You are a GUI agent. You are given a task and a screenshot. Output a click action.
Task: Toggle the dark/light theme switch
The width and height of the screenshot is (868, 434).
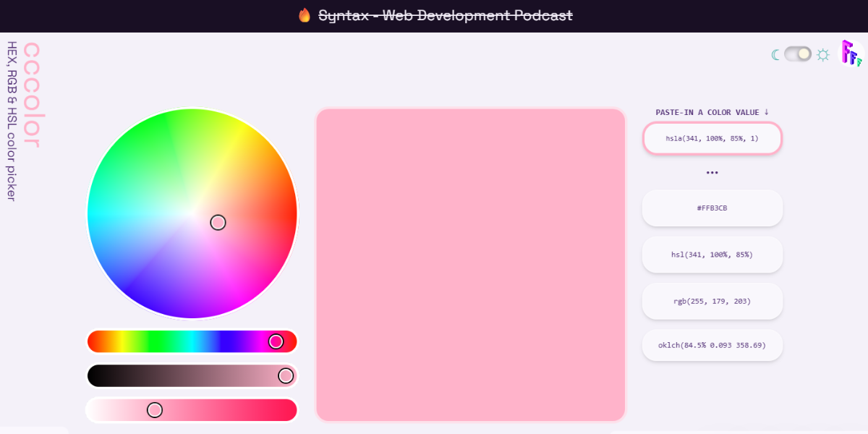pyautogui.click(x=798, y=54)
